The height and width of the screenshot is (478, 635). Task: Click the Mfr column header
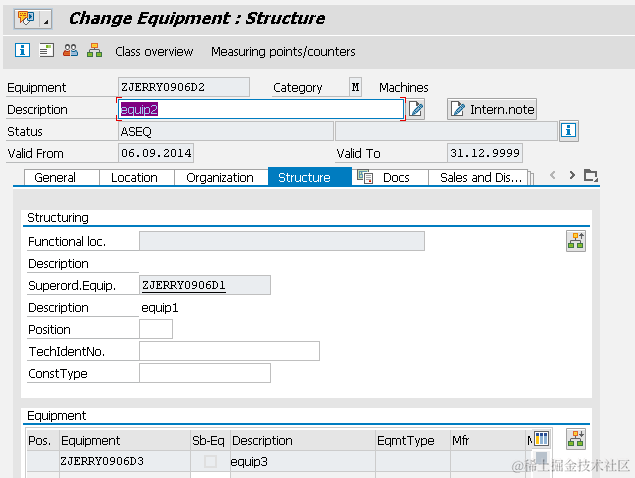(x=488, y=440)
